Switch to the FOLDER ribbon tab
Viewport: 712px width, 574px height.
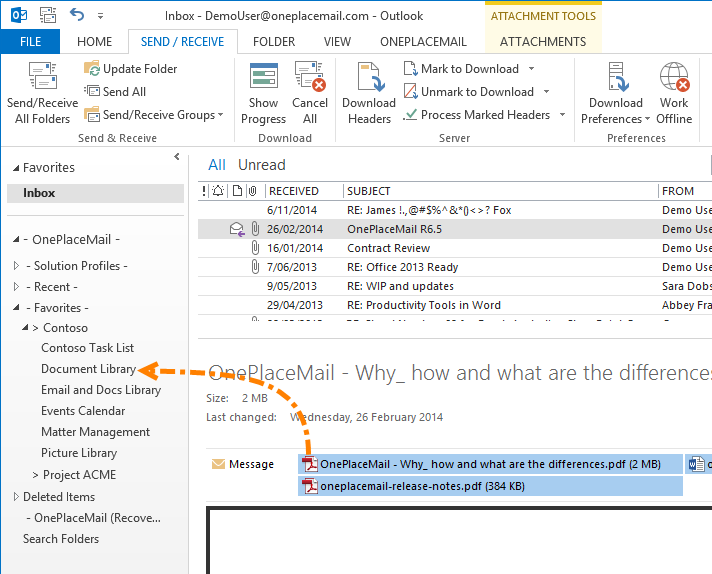click(273, 42)
